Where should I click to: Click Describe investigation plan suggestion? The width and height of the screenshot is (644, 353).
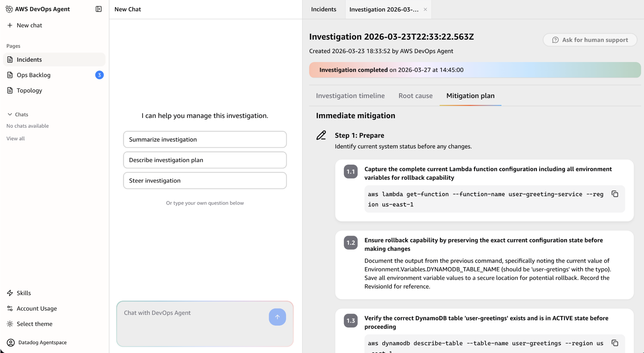pos(205,160)
